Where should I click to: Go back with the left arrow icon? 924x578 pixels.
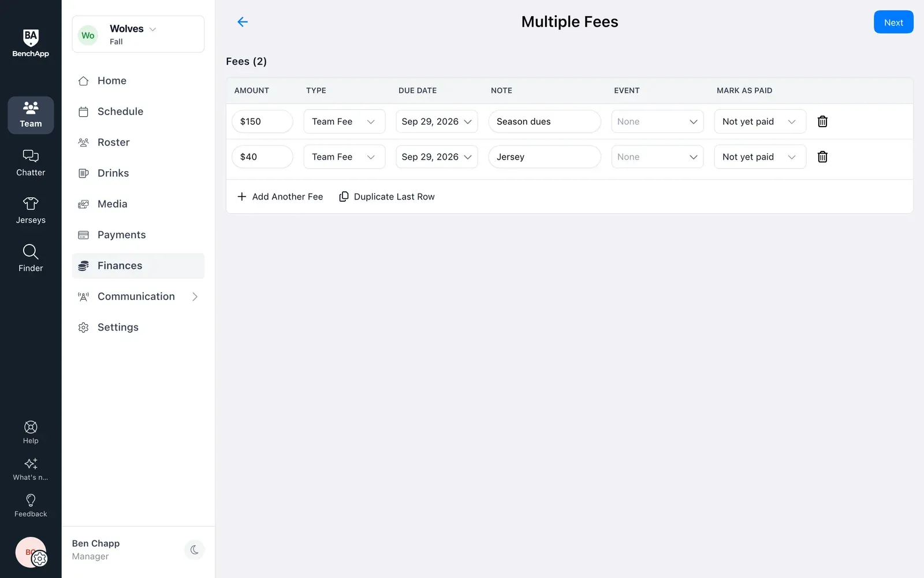[x=243, y=22]
